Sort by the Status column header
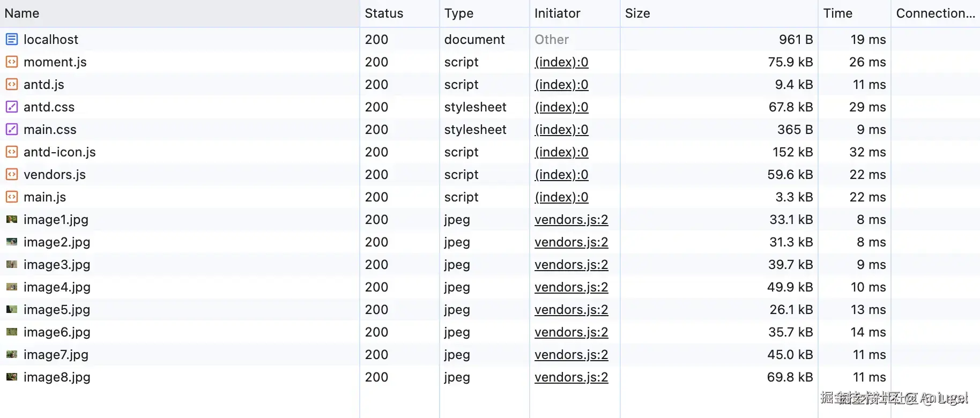 coord(384,13)
